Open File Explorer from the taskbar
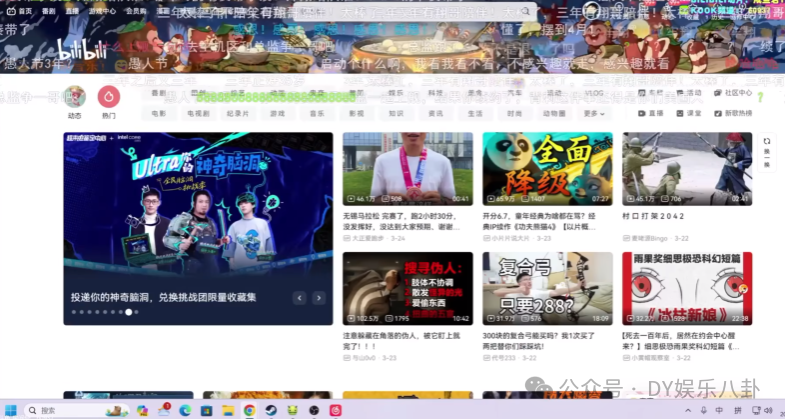The image size is (785, 419). point(228,410)
